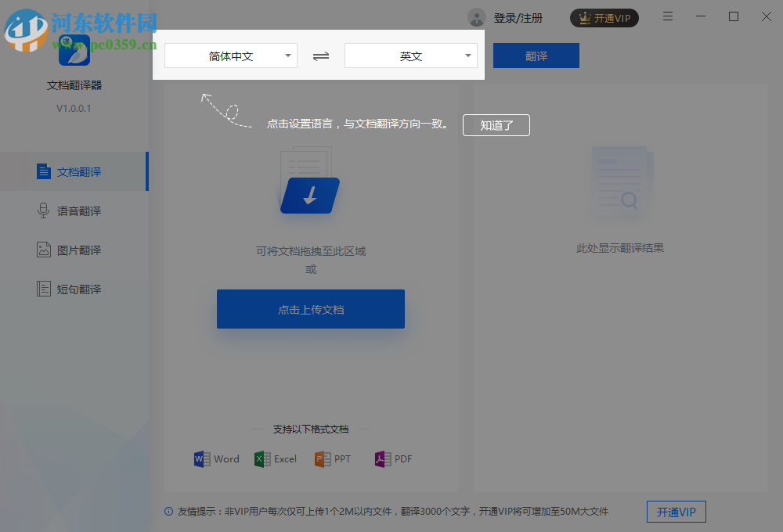Screen dimensions: 783x532
Task: Click the 翻译 translate button
Action: (x=536, y=56)
